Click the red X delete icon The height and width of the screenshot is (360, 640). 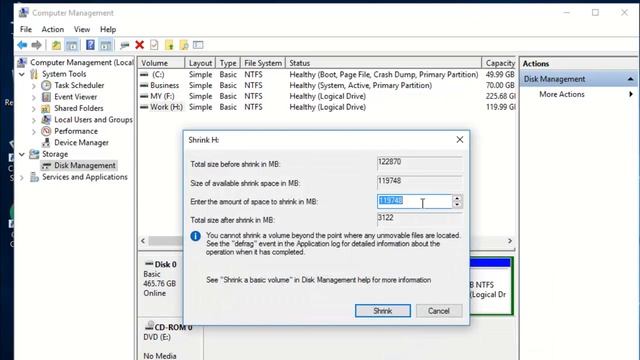tap(140, 45)
